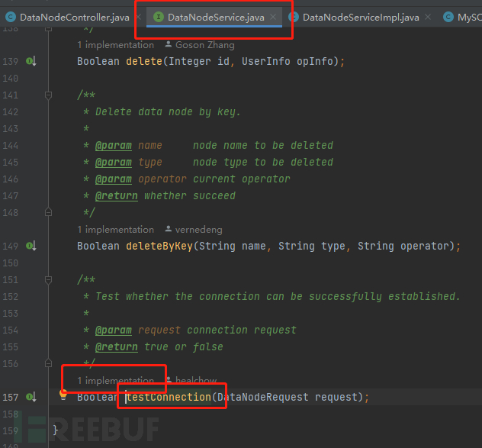This screenshot has width=482, height=448.
Task: Click the implemented-method gutter icon on line 139
Action: (31, 61)
